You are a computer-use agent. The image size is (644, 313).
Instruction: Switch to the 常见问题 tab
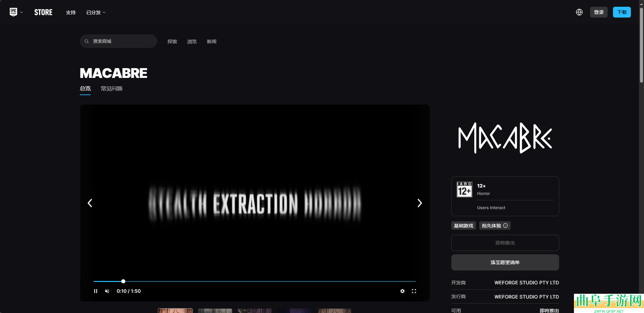(x=111, y=89)
